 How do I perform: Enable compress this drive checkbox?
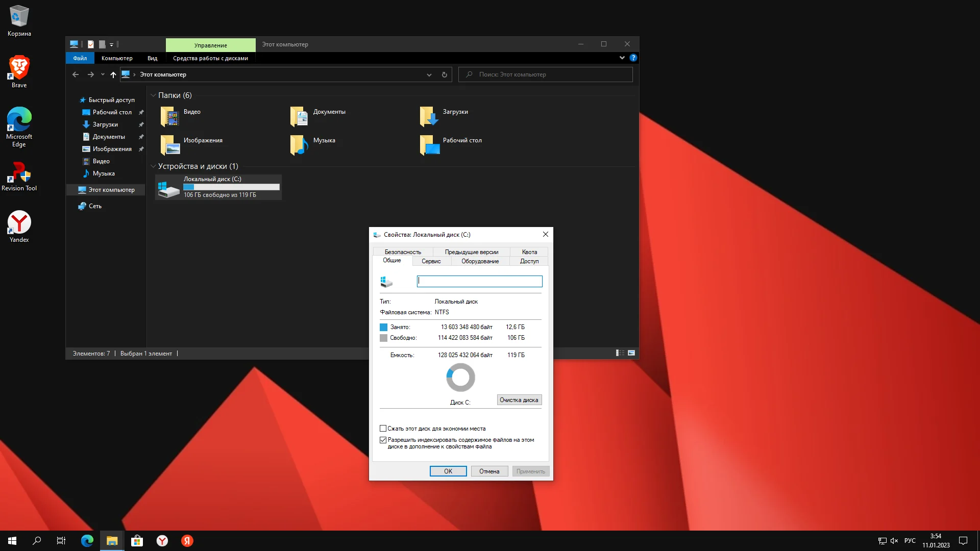click(x=383, y=429)
